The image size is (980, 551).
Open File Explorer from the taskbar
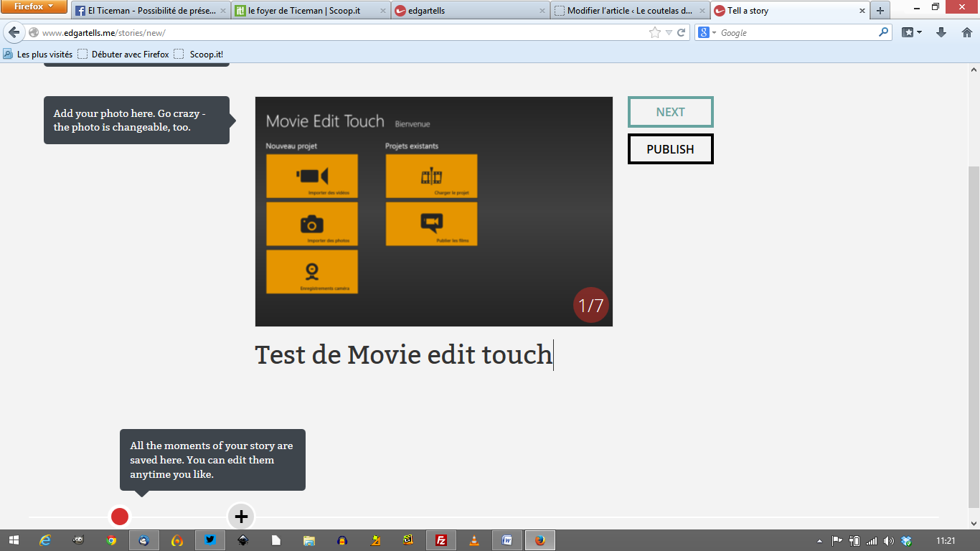pos(308,540)
